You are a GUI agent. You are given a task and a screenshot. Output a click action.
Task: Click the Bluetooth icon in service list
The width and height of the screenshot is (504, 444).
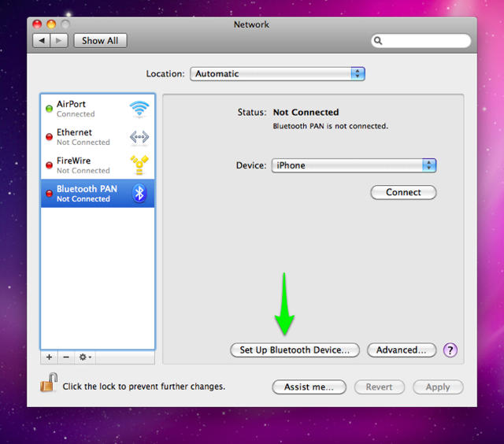tap(139, 194)
